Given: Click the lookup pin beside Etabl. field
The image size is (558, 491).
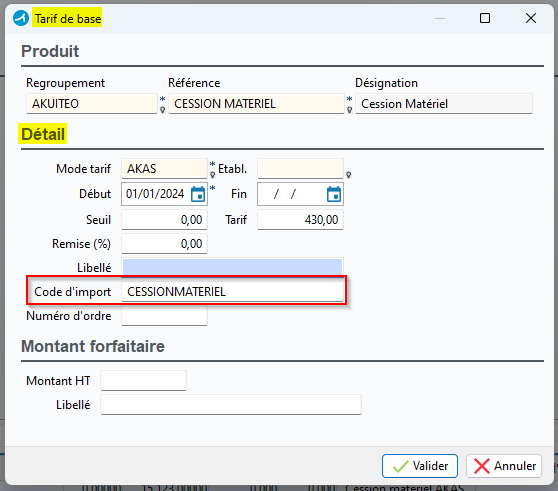Looking at the screenshot, I should [x=348, y=175].
